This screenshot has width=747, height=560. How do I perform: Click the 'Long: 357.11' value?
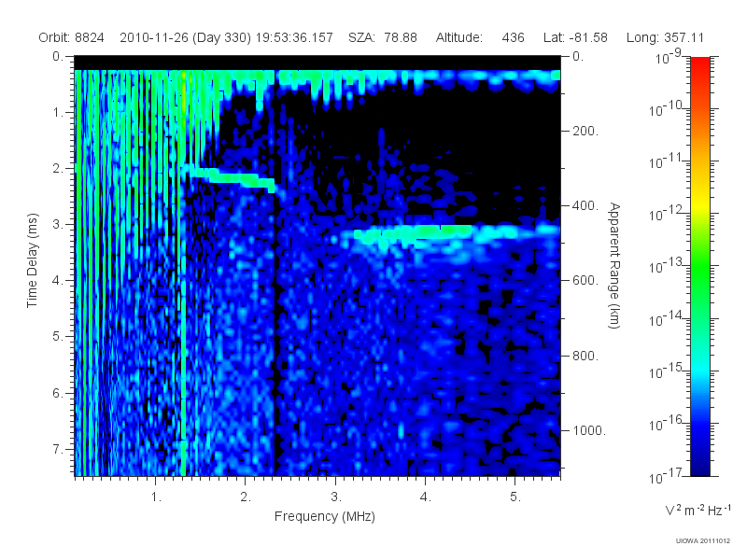tap(665, 37)
